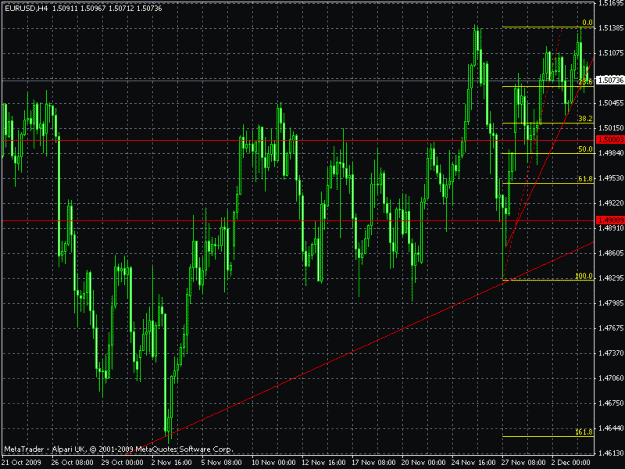Image resolution: width=625 pixels, height=469 pixels.
Task: Click the 24 Nov 16:00 date label
Action: pos(474,463)
